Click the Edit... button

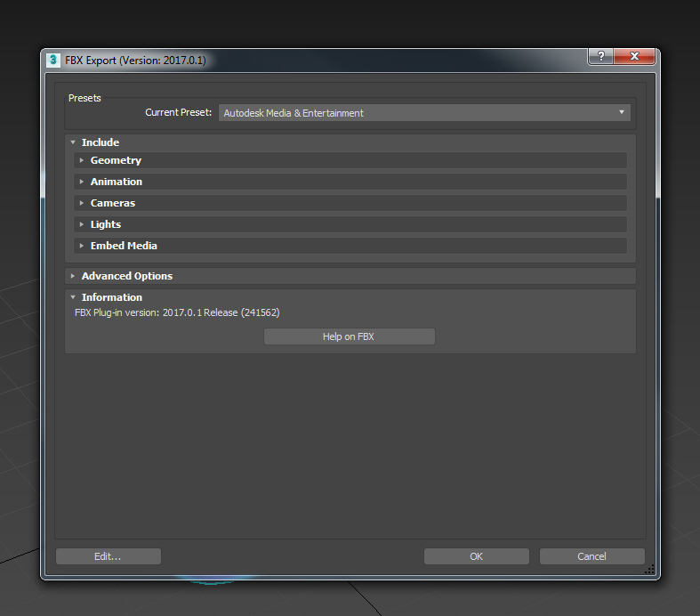pyautogui.click(x=108, y=556)
